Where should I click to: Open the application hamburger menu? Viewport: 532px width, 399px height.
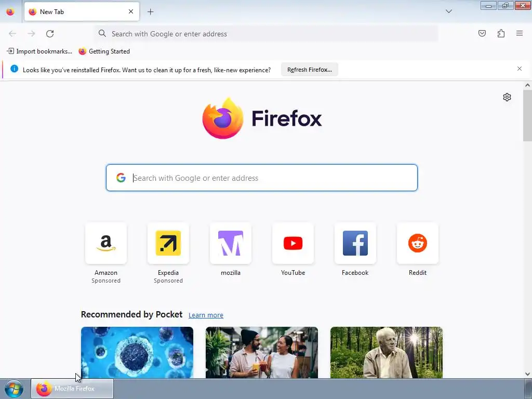tap(520, 33)
